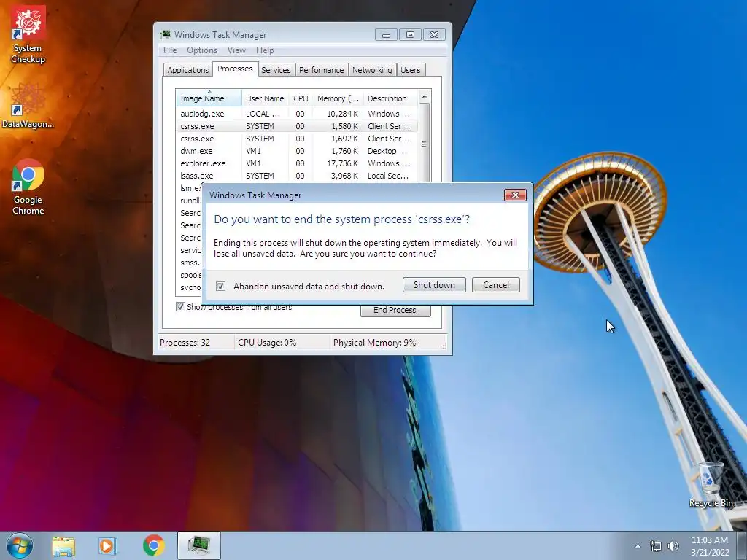Screen dimensions: 747x560
Task: Open the System Checkup desktop shortcut
Action: (28, 34)
